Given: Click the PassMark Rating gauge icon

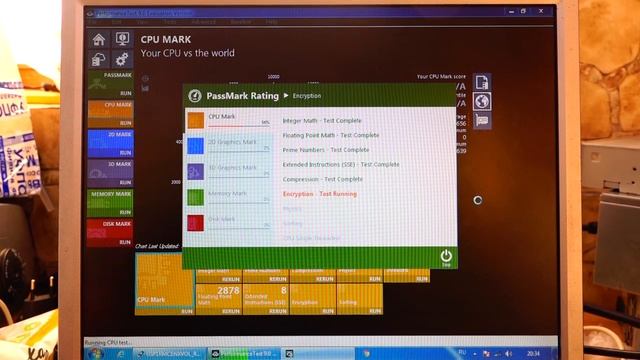Looking at the screenshot, I should [x=195, y=96].
